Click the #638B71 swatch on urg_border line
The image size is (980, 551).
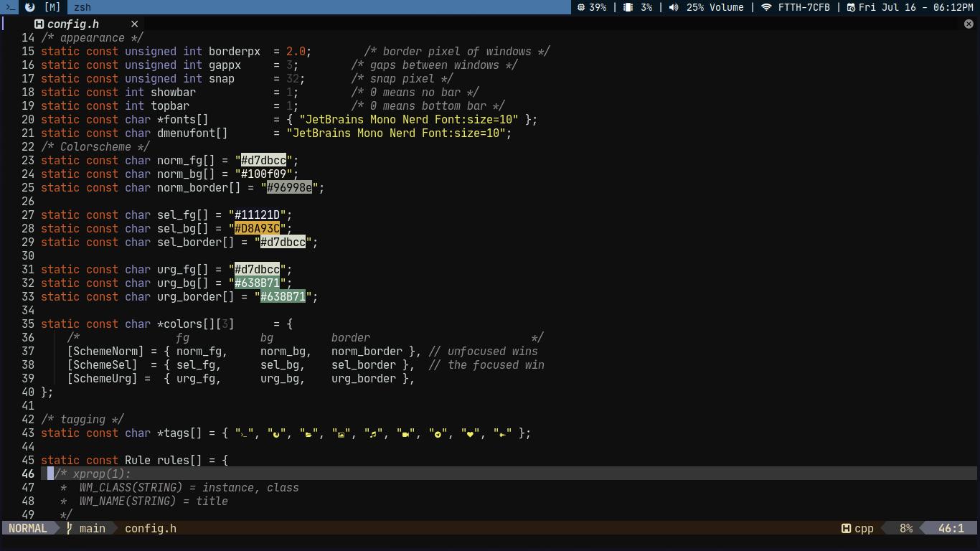(x=283, y=296)
